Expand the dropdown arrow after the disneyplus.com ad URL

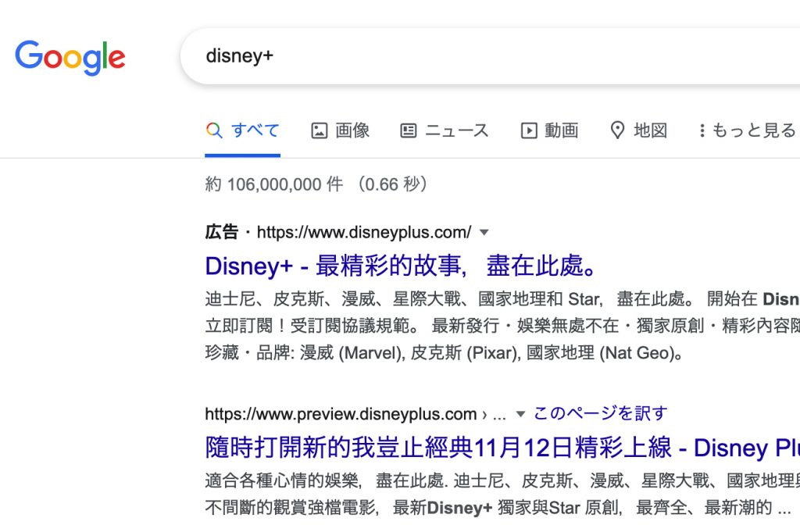[484, 233]
